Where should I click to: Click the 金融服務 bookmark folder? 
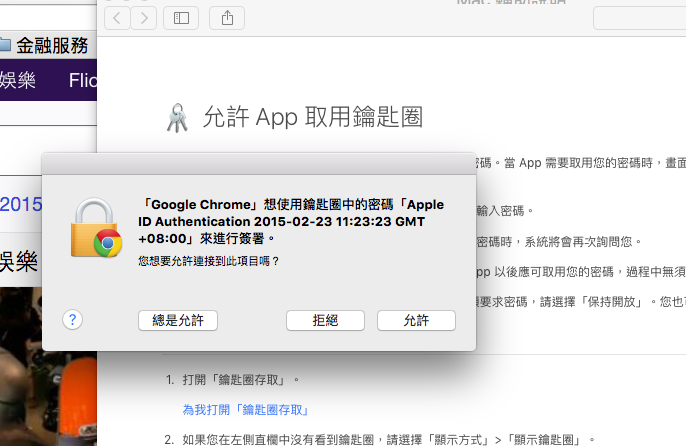pyautogui.click(x=44, y=46)
